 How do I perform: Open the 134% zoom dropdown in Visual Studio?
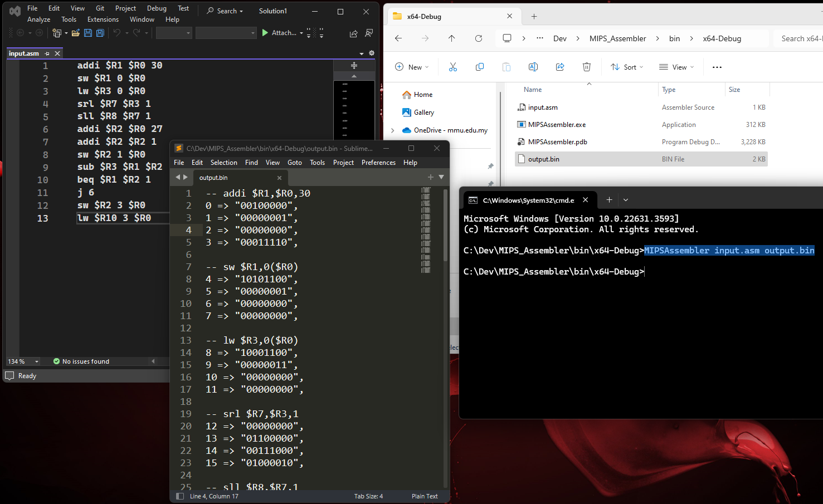point(22,361)
